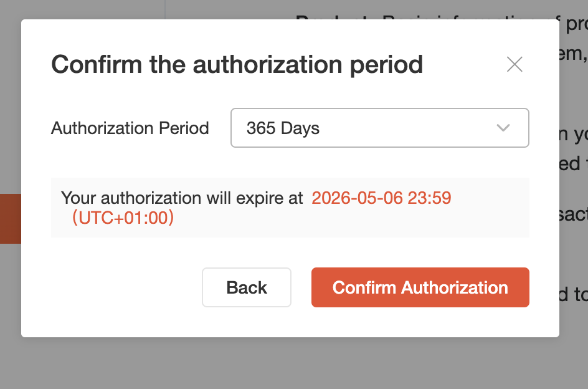Click the dimmed overlay below the dialog
Screen dimensions: 588x389
point(293,364)
